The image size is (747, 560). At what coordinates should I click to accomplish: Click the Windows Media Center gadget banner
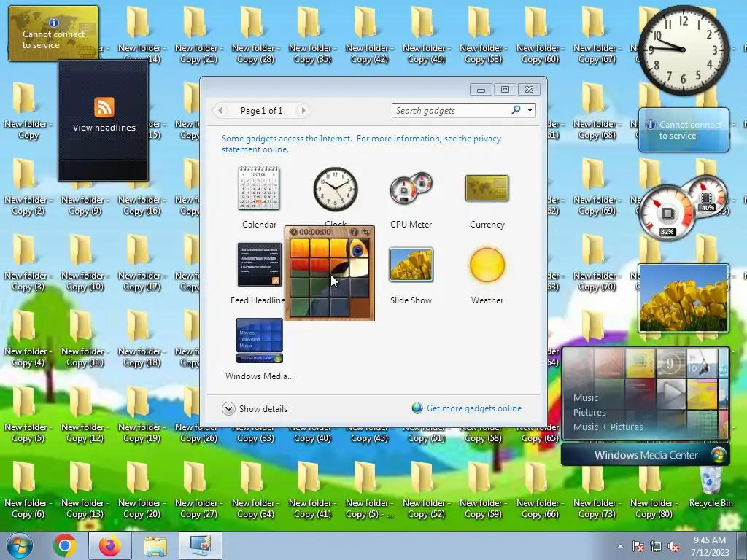tap(646, 455)
